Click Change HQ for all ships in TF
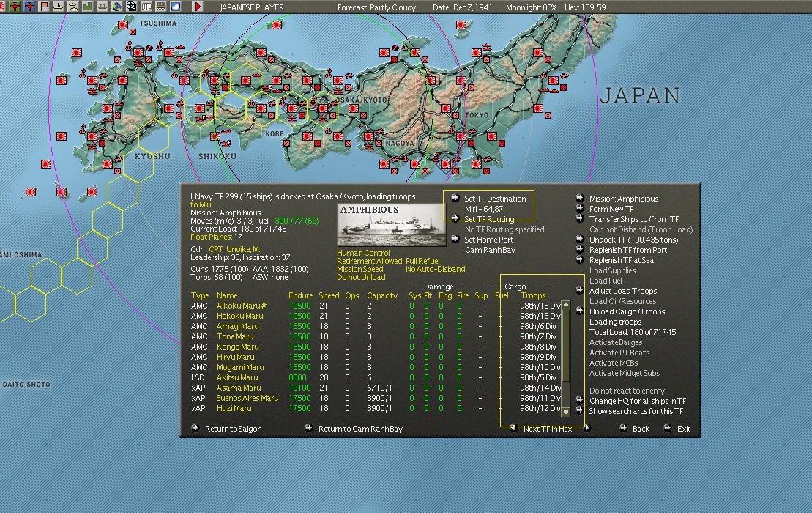Viewport: 812px width, 513px height. pyautogui.click(x=638, y=401)
